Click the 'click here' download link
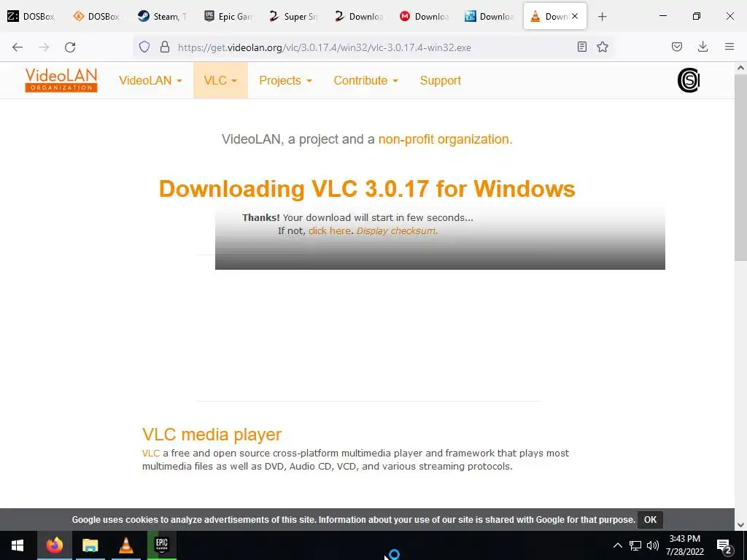Image resolution: width=747 pixels, height=560 pixels. point(330,231)
